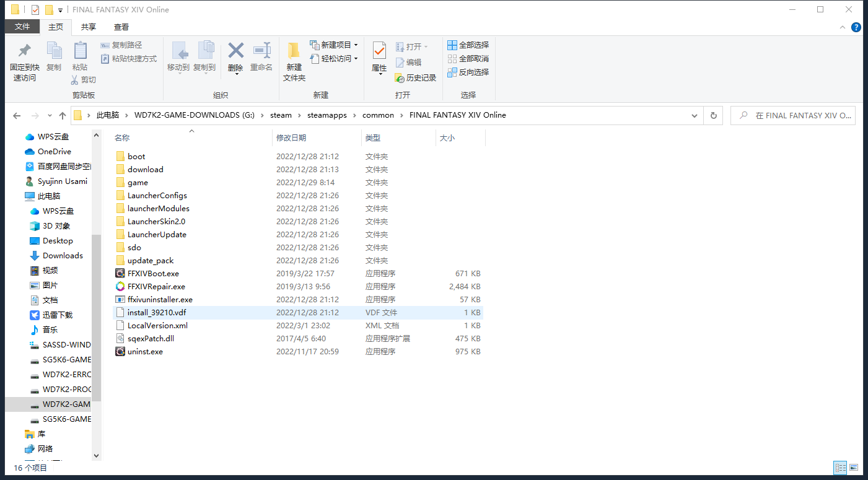
Task: Open the 轻松访问 dropdown
Action: 334,58
